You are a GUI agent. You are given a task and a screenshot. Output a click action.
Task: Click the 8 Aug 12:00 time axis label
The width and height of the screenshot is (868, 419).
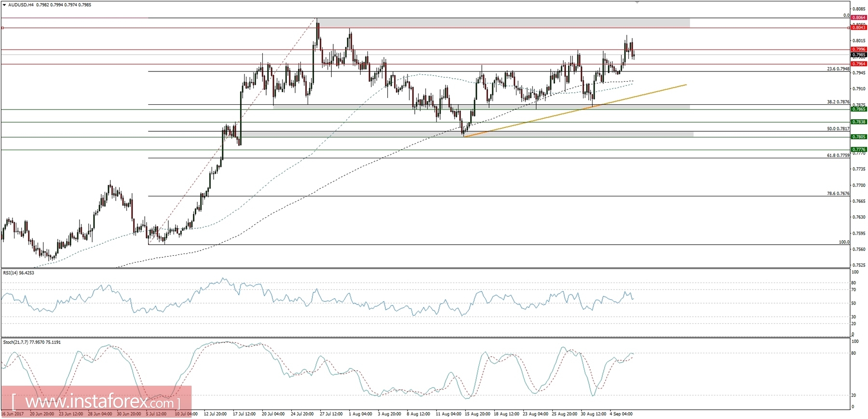click(418, 414)
